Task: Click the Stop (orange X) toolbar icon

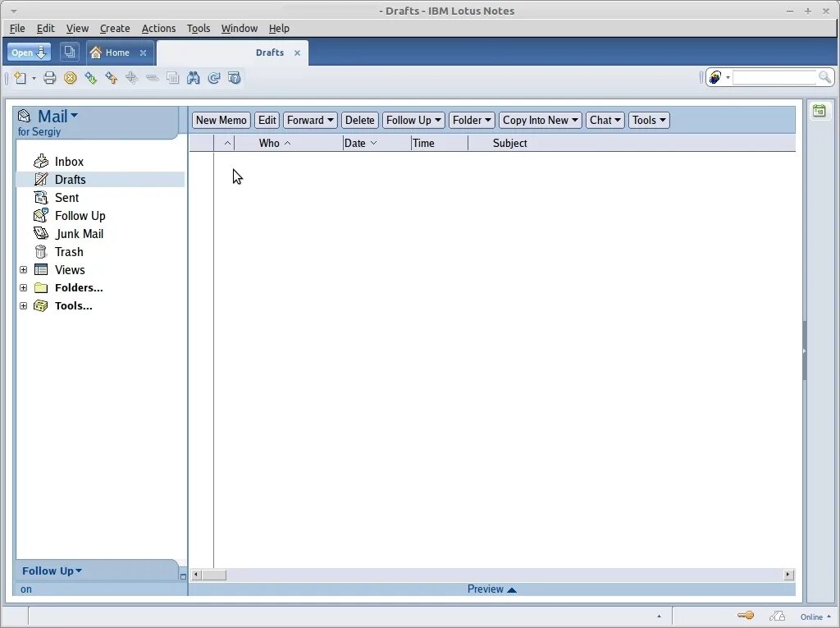Action: (x=71, y=78)
